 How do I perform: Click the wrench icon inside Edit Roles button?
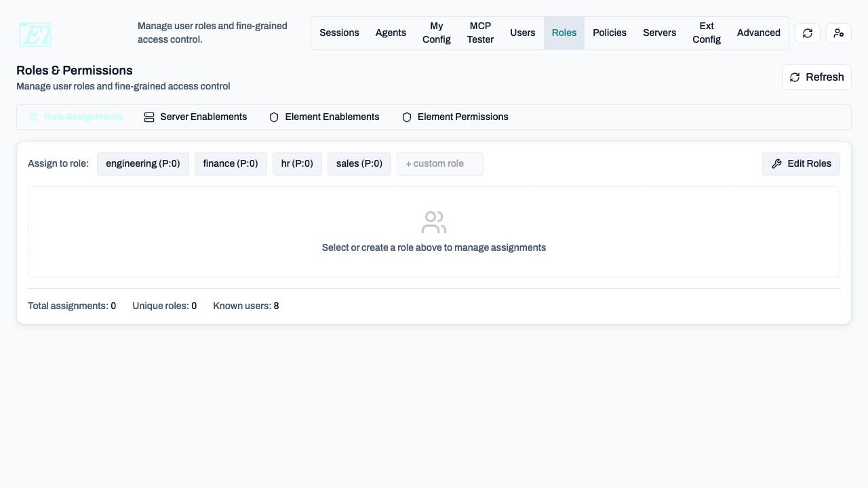[x=776, y=163]
